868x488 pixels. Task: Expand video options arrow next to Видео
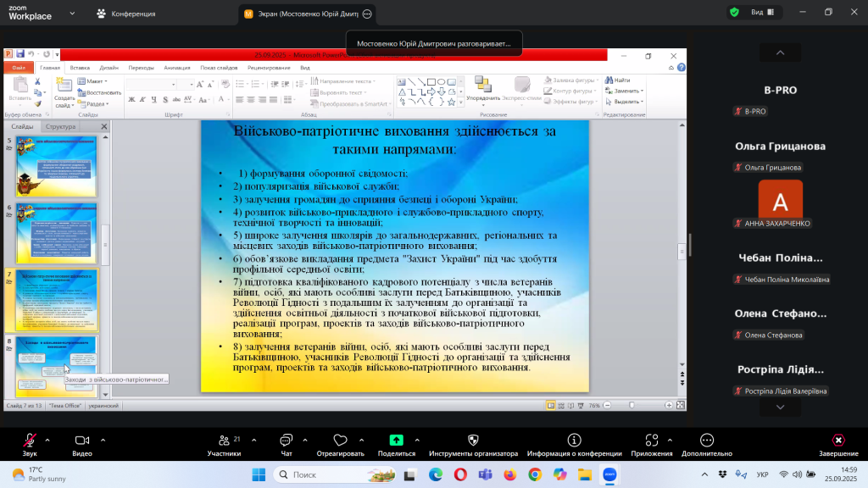click(103, 440)
